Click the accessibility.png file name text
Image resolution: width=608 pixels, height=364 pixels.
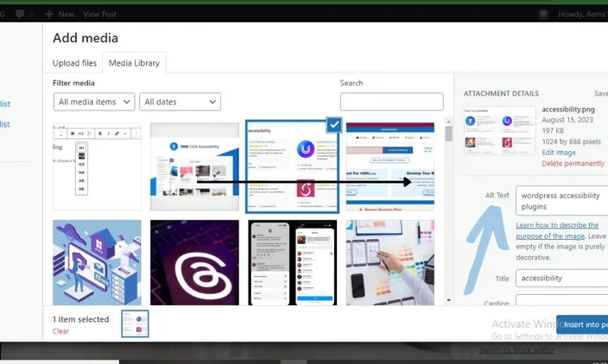[x=568, y=110]
